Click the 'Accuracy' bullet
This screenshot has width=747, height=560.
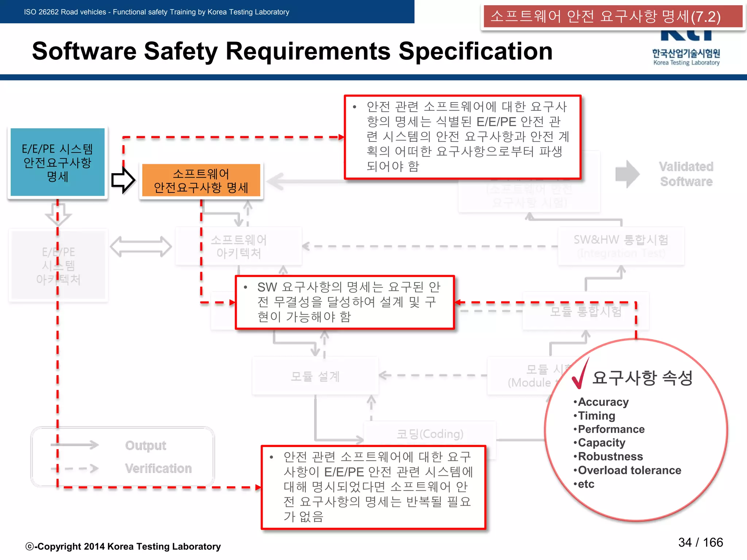pyautogui.click(x=601, y=402)
